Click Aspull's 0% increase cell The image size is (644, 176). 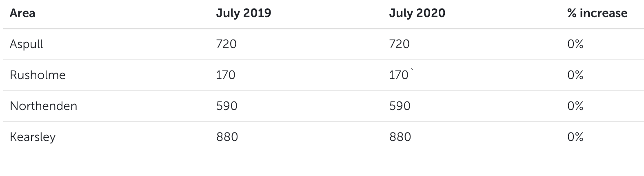click(575, 44)
